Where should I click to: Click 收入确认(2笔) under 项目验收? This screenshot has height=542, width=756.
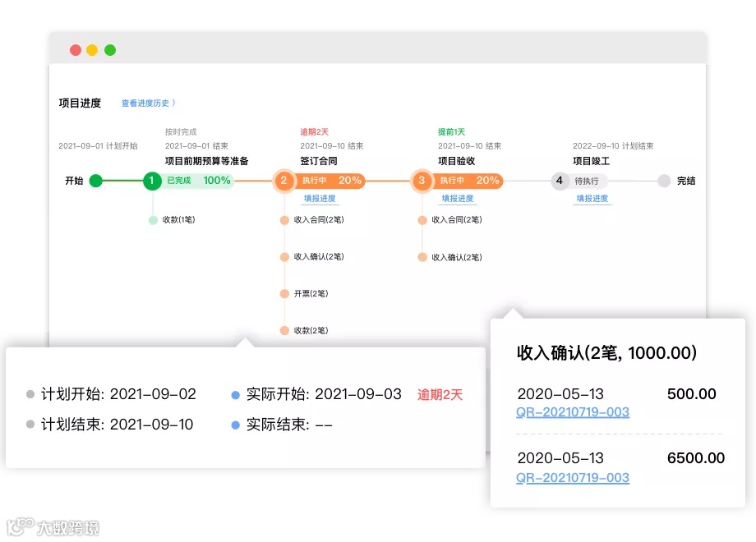pyautogui.click(x=450, y=257)
